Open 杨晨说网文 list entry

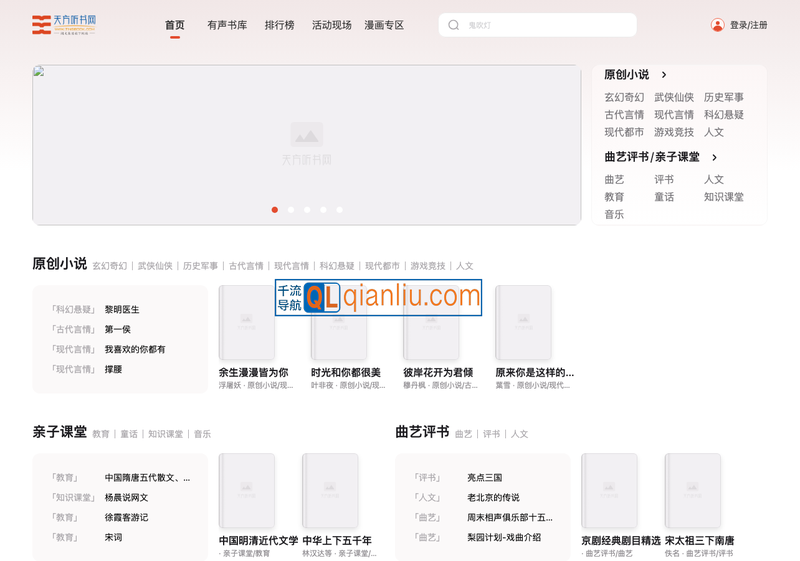click(x=126, y=497)
